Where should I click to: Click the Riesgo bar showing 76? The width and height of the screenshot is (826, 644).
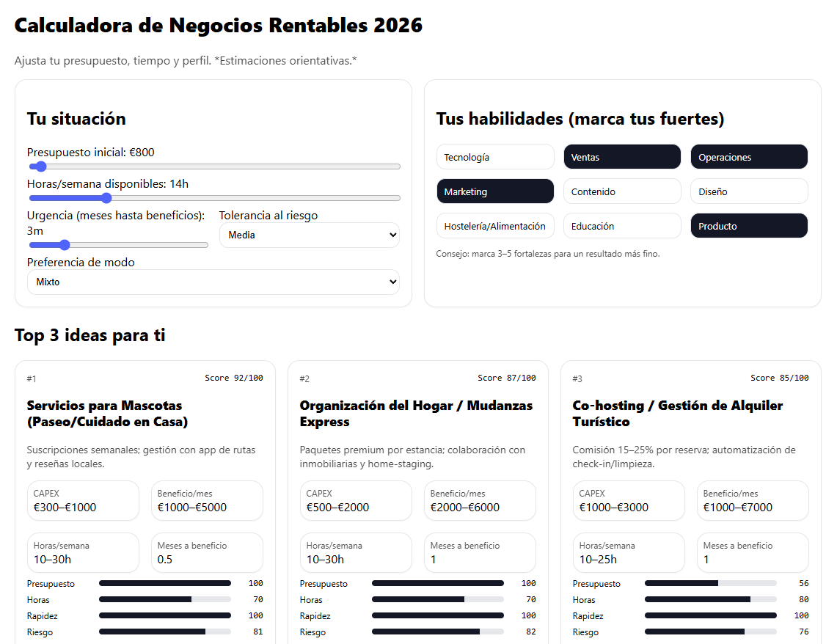tap(711, 632)
